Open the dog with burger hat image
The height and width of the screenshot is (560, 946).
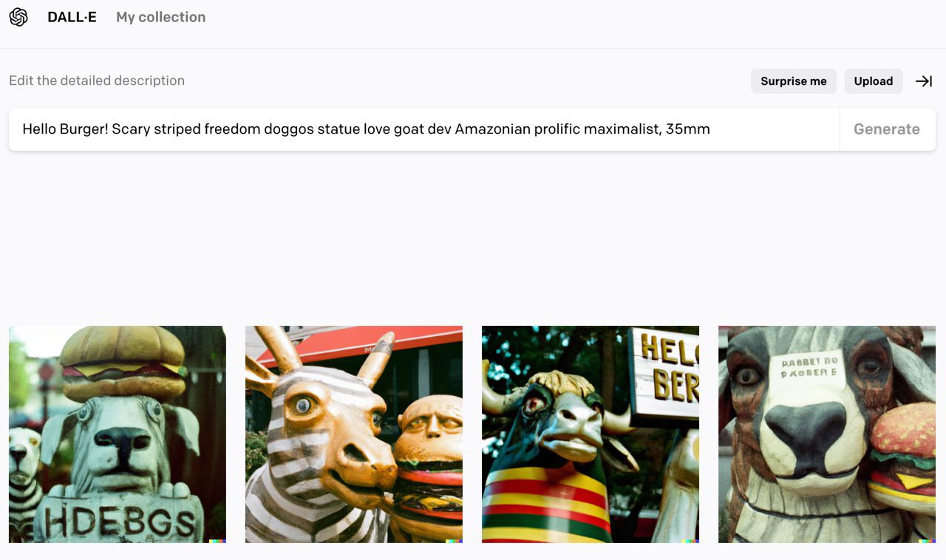click(118, 434)
